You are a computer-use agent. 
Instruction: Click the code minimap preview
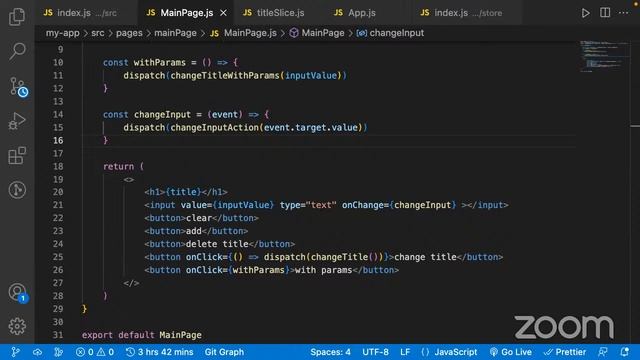[x=604, y=56]
